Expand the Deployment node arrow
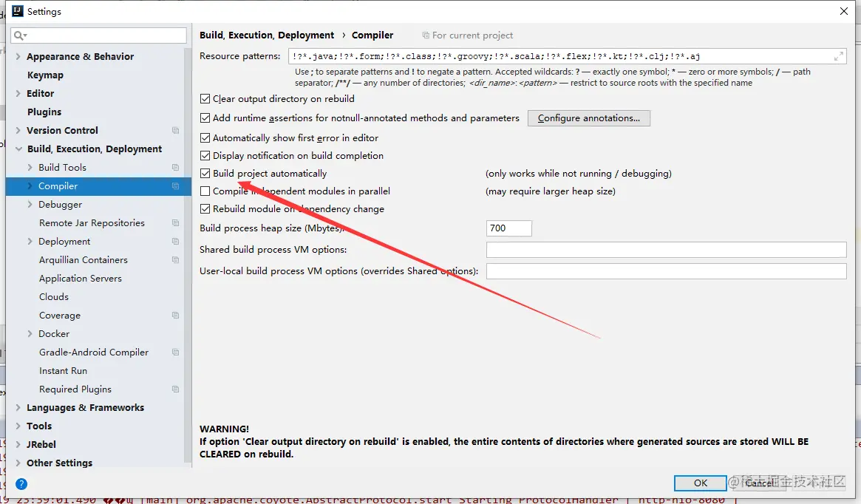This screenshot has width=861, height=504. coord(30,242)
